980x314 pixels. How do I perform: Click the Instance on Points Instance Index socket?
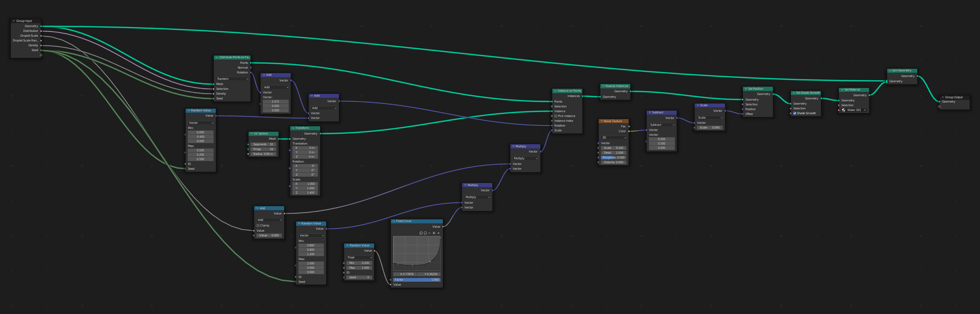point(552,121)
